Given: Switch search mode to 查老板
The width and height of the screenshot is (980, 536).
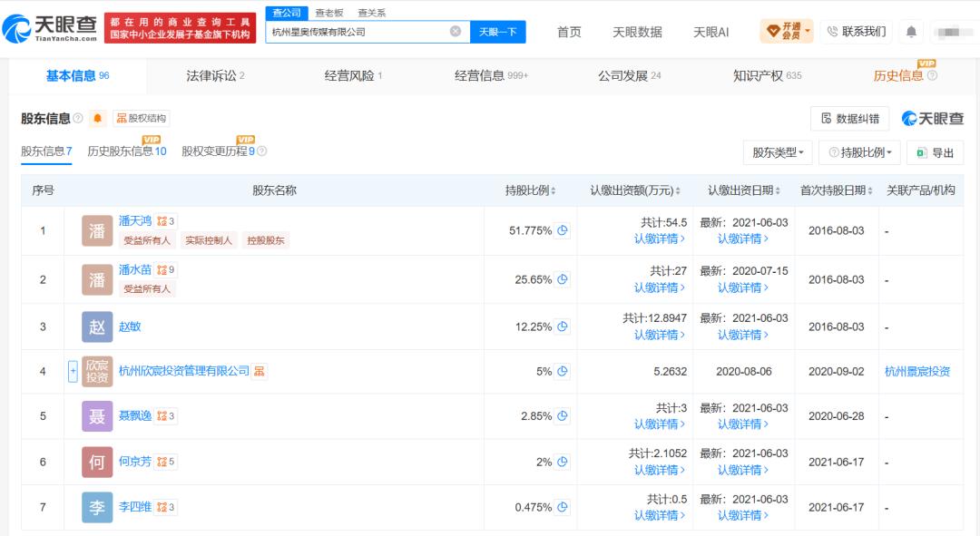Looking at the screenshot, I should (329, 13).
